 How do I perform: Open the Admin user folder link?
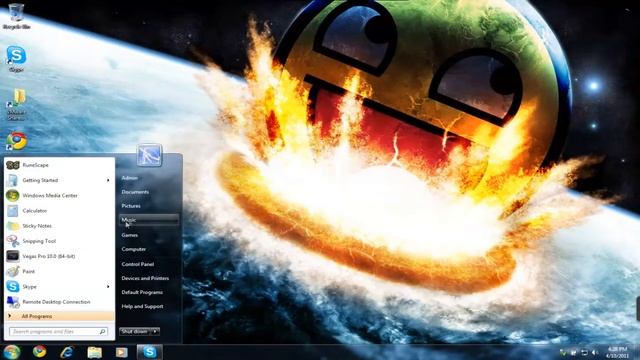pos(129,178)
